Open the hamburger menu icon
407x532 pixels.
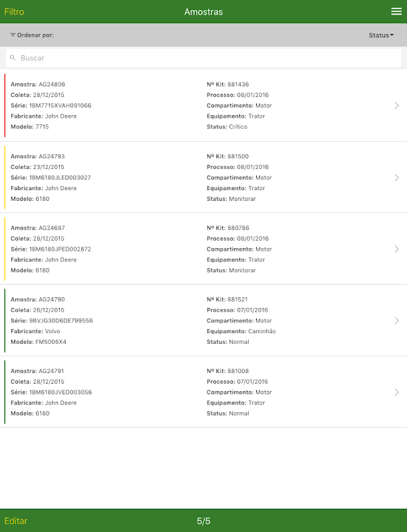[396, 11]
